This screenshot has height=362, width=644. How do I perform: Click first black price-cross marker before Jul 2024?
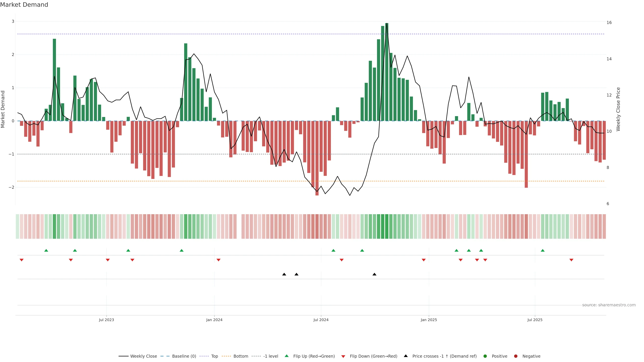(x=284, y=274)
